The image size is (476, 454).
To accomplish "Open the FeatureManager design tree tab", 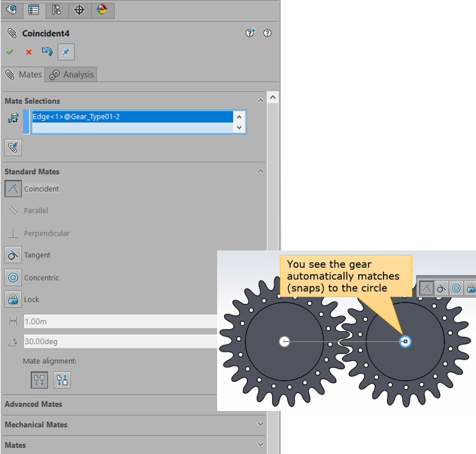I will click(x=11, y=9).
